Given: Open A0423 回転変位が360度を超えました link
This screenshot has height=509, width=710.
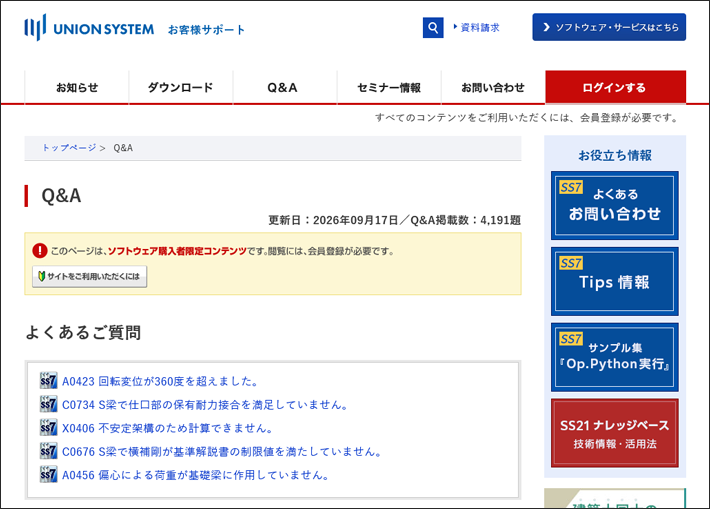Looking at the screenshot, I should point(161,381).
